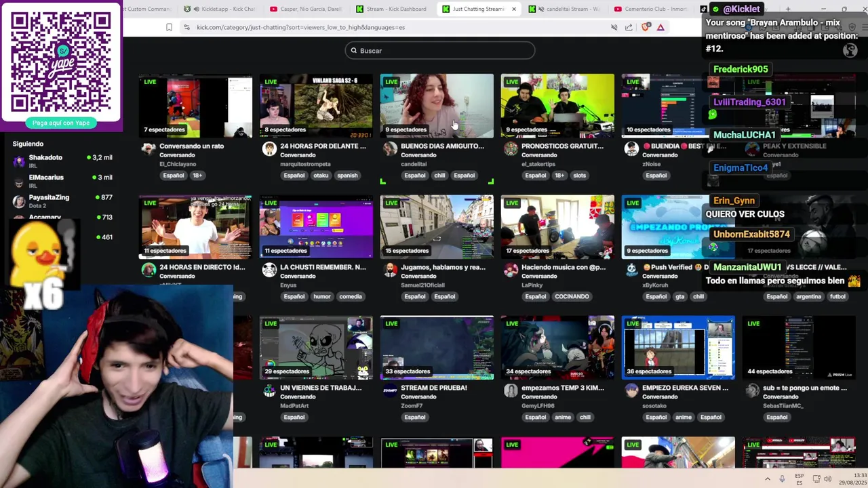Click the search magnifier icon in Buscar

point(353,51)
